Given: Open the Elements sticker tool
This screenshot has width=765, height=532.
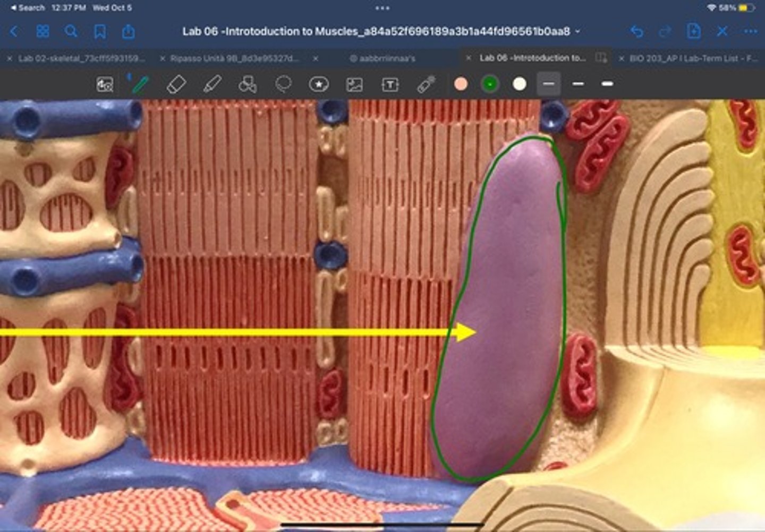Looking at the screenshot, I should 319,84.
